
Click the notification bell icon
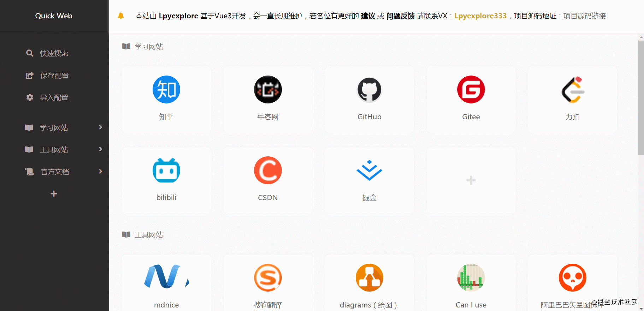tap(121, 16)
